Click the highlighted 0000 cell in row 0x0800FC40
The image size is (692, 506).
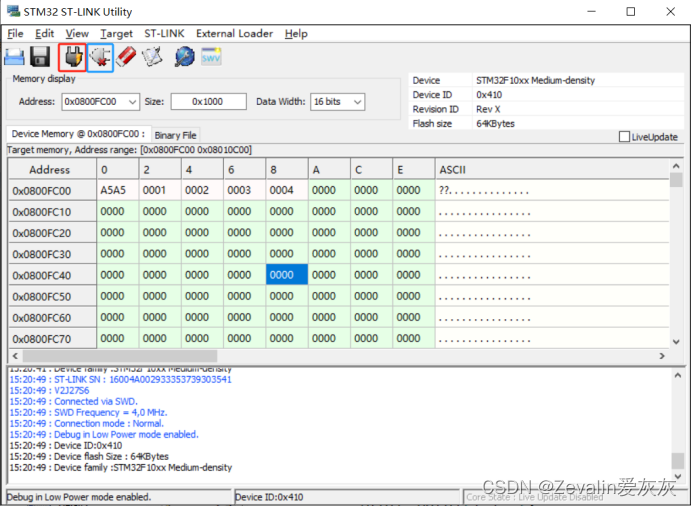(287, 275)
